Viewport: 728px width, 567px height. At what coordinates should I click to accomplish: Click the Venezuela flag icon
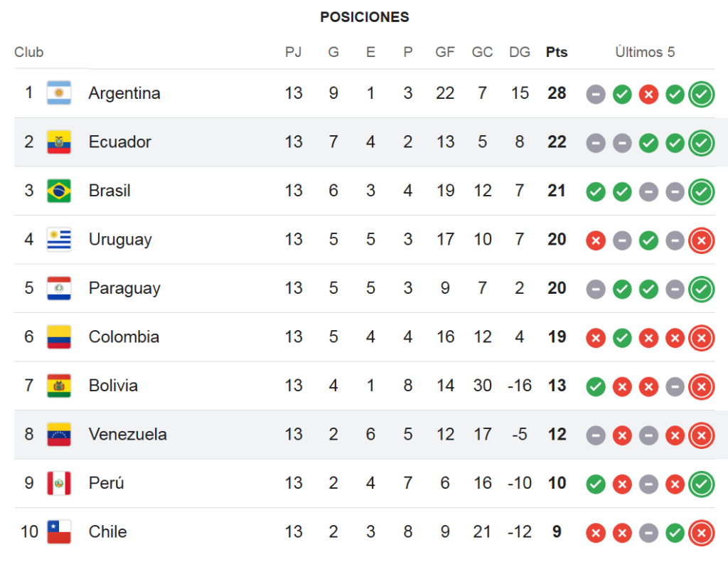(59, 434)
